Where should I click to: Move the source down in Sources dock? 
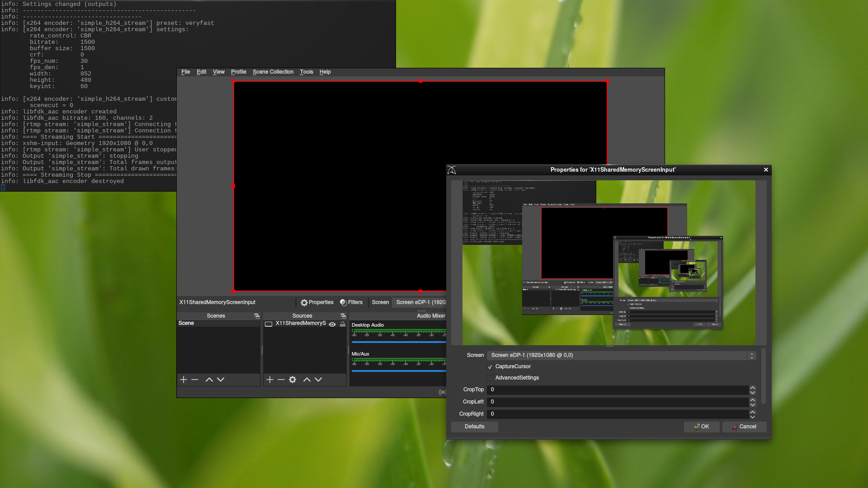pyautogui.click(x=318, y=380)
